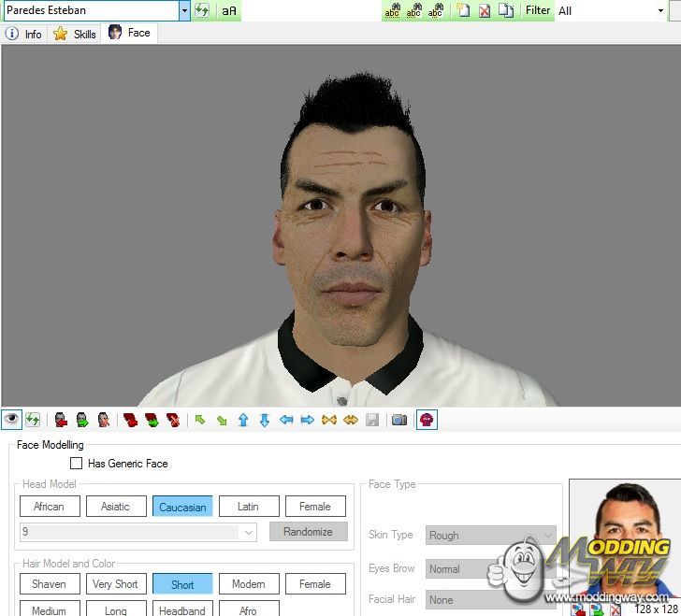Open the head model number dropdown
Image resolution: width=681 pixels, height=616 pixels.
point(248,532)
